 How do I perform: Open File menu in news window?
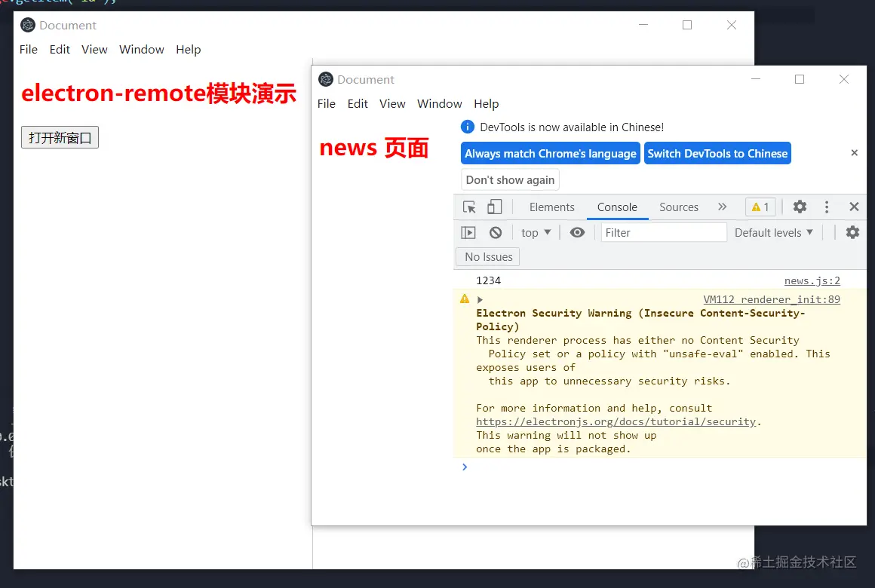[327, 104]
